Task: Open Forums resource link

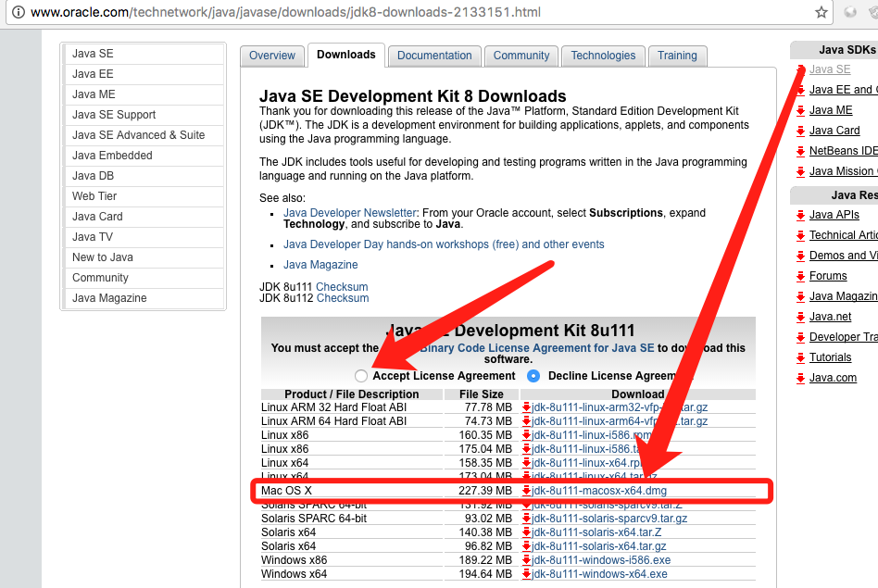Action: click(x=828, y=276)
